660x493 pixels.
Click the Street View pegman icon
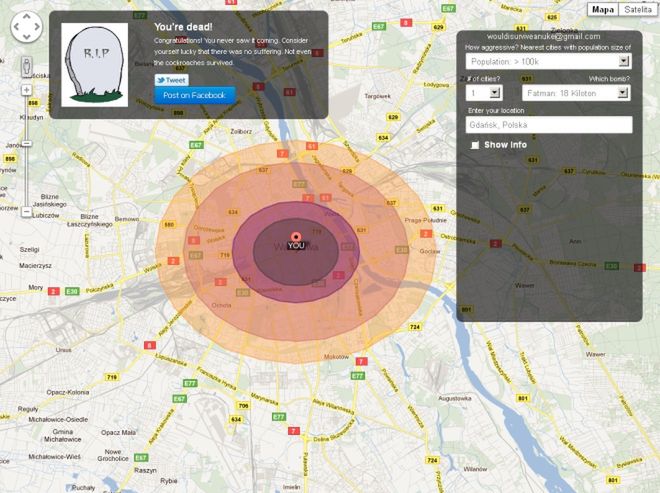click(x=27, y=67)
